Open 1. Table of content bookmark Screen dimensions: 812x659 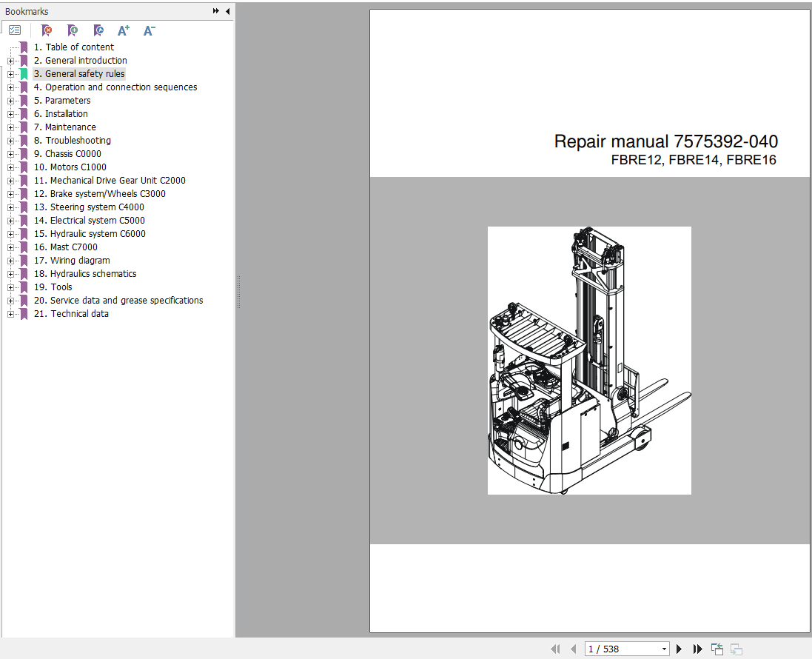coord(73,47)
